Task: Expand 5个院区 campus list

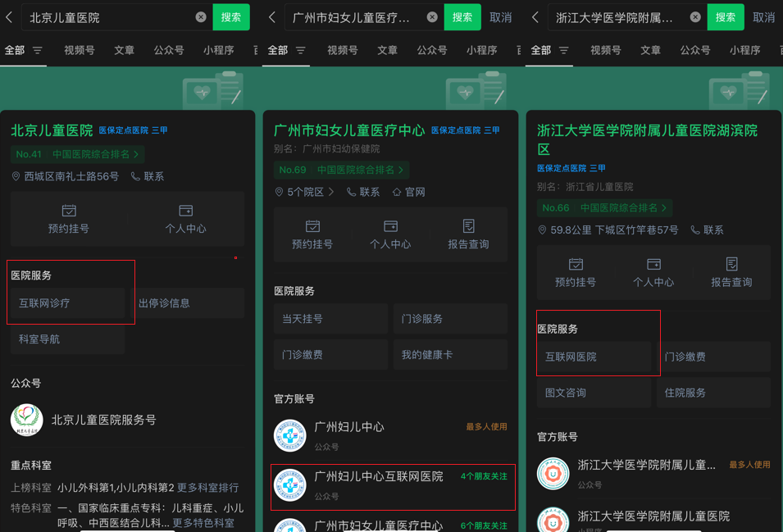Action: [x=304, y=192]
